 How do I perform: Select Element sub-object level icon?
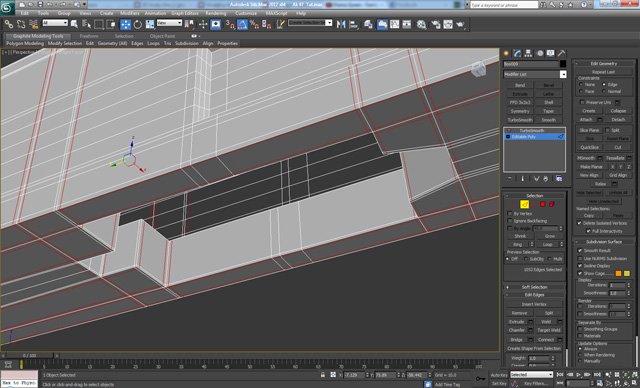pos(552,204)
